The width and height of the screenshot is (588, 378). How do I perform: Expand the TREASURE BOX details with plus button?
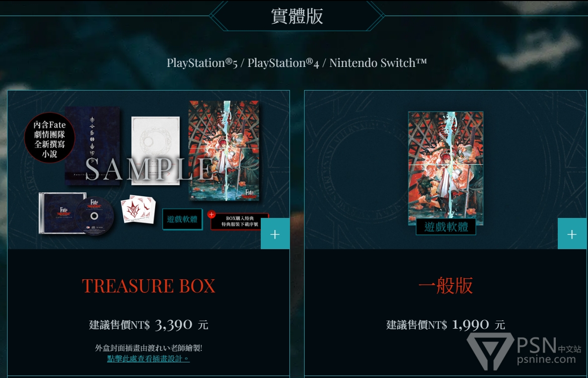pos(275,234)
